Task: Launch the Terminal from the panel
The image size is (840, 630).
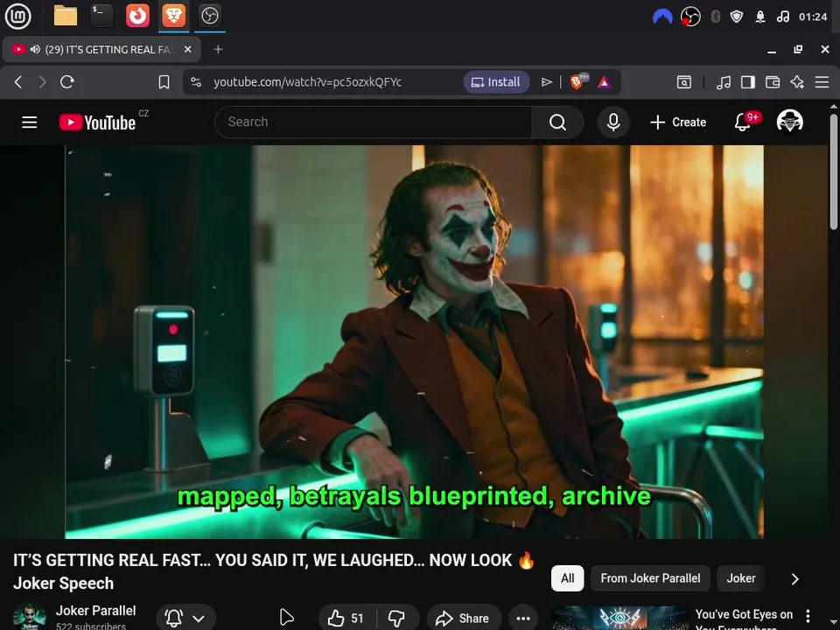Action: point(101,16)
